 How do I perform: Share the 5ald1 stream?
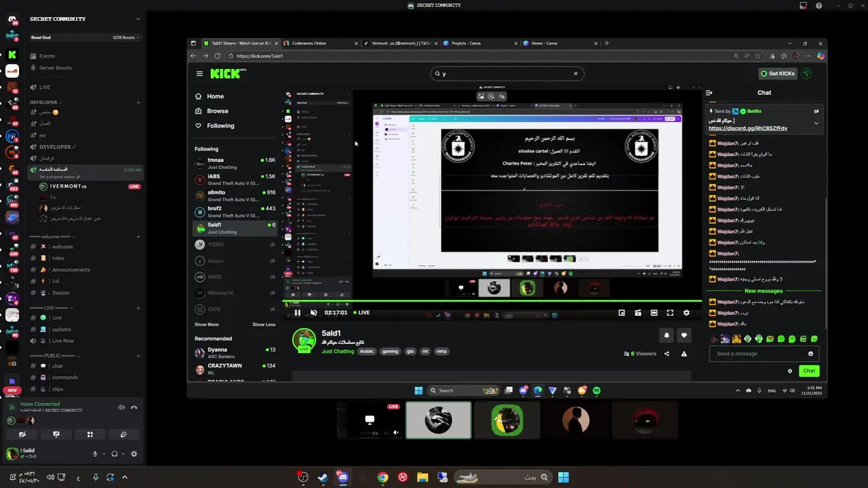pos(667,354)
